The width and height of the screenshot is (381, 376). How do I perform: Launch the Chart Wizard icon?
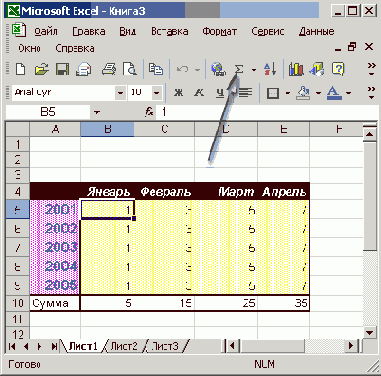click(x=296, y=69)
